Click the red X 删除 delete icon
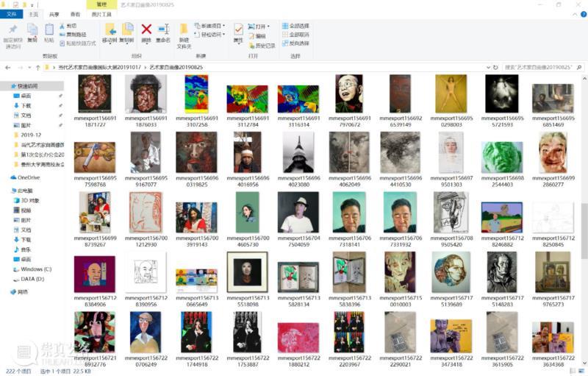This screenshot has width=588, height=376. pyautogui.click(x=146, y=29)
